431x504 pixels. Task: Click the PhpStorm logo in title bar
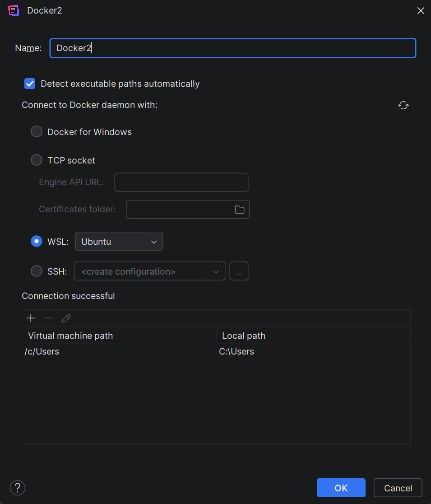tap(14, 10)
